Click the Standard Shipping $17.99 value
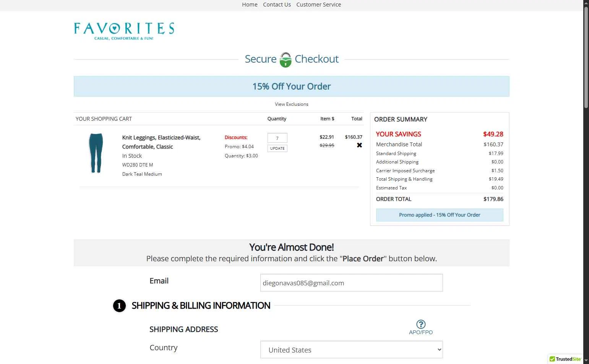This screenshot has height=364, width=589. [496, 154]
